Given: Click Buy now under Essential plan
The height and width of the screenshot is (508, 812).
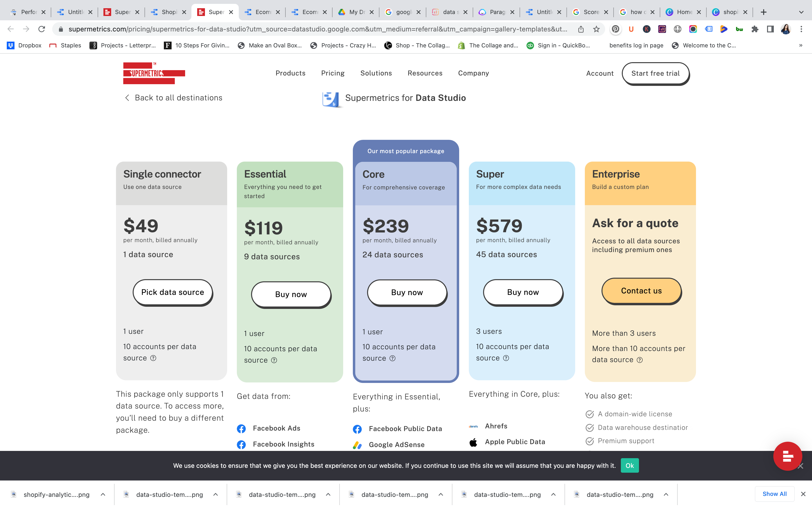Looking at the screenshot, I should pyautogui.click(x=291, y=295).
